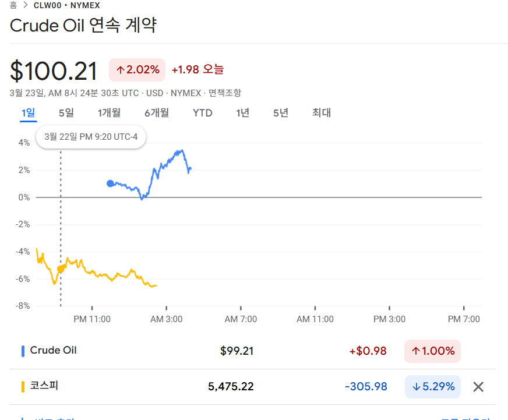Image resolution: width=508 pixels, height=420 pixels.
Task: Click the breadcrumb chevron arrow after 홈
Action: [x=26, y=5]
